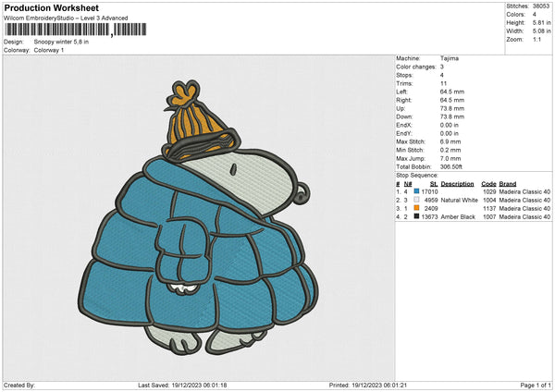The width and height of the screenshot is (555, 392).
Task: Click the Min Stitch value 0.2 mm
Action: point(450,150)
